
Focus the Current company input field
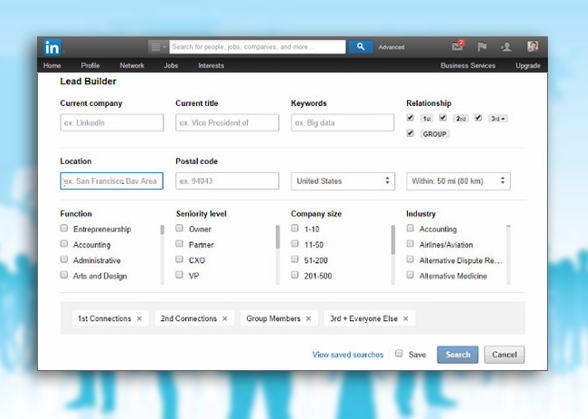[112, 123]
